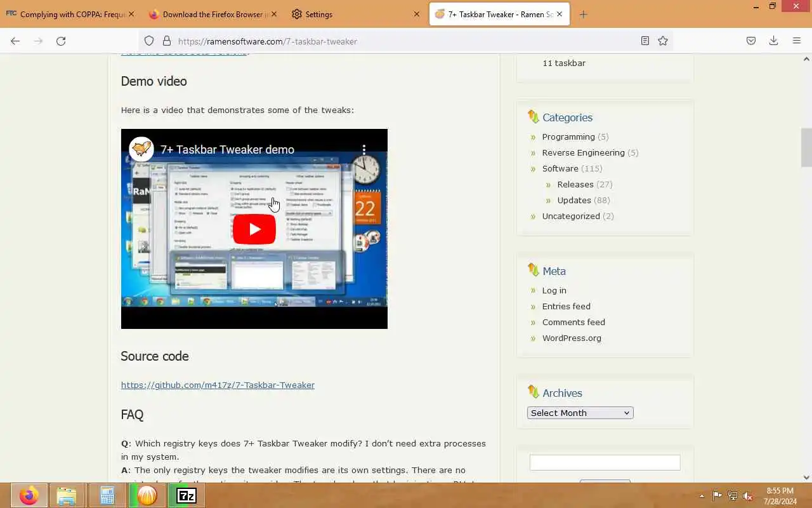Viewport: 812px width, 508px height.
Task: Go back to the previous page
Action: coord(15,41)
